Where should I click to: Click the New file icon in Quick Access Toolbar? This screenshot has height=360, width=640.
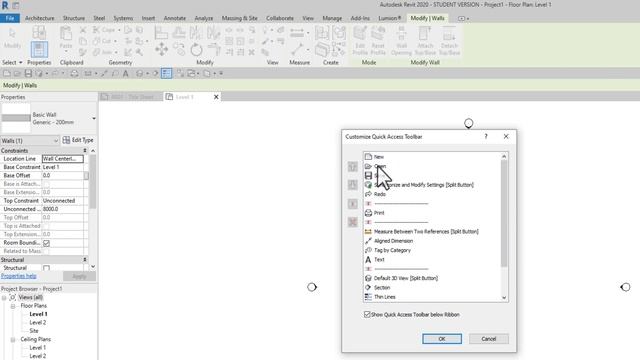tap(7, 73)
